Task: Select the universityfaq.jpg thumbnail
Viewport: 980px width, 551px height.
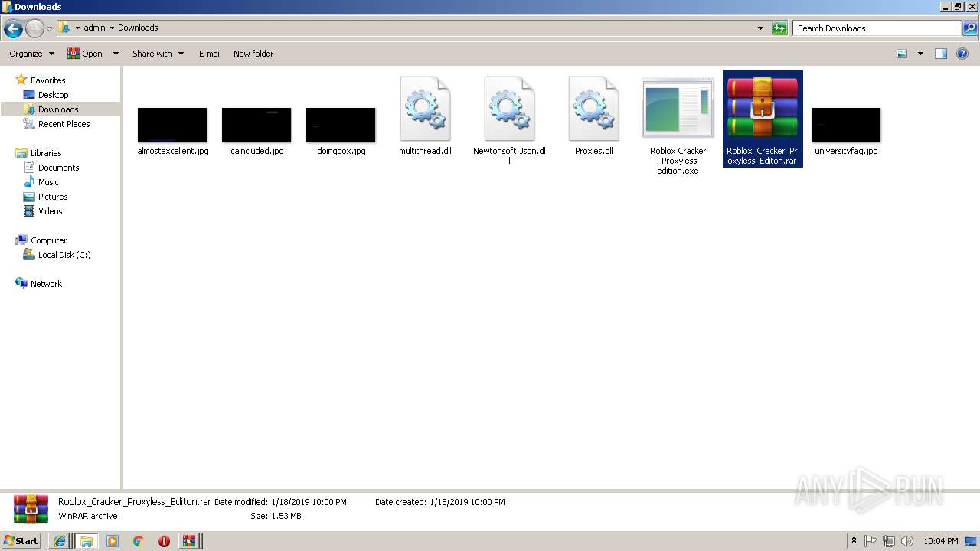Action: click(x=846, y=125)
